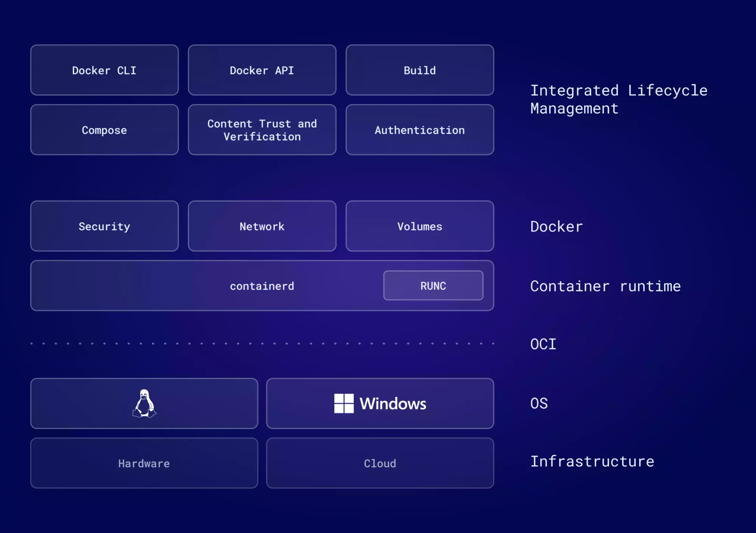Click the Docker CLI component block
756x533 pixels.
[x=105, y=70]
